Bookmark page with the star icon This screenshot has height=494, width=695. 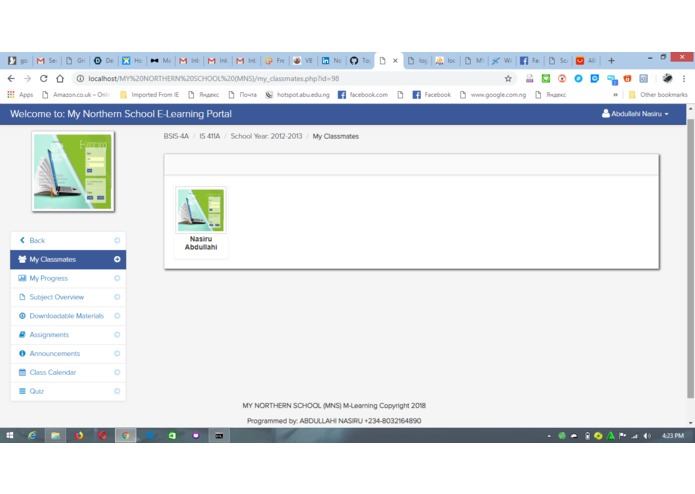(x=508, y=78)
